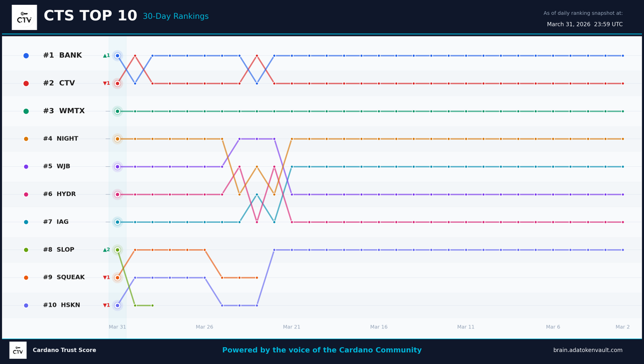Click the orange SQUEAK legend dot

coord(26,278)
